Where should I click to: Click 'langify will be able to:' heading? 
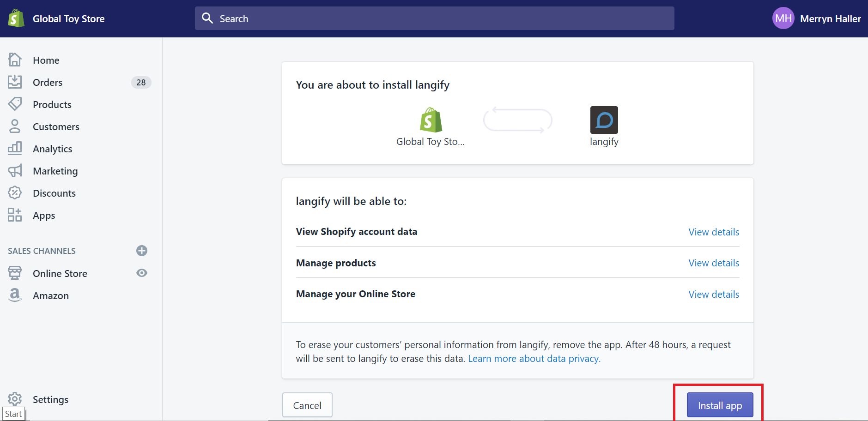click(x=351, y=201)
